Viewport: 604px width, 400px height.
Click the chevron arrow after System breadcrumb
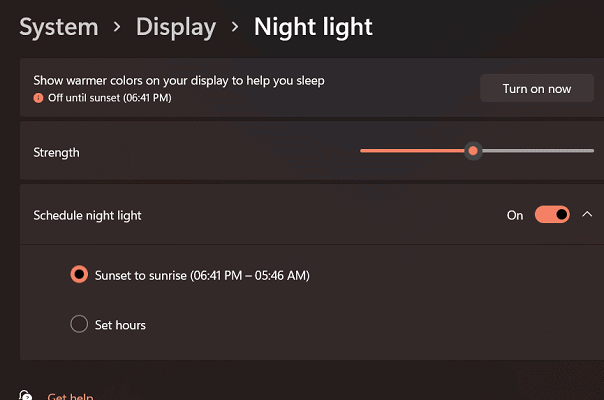(117, 27)
